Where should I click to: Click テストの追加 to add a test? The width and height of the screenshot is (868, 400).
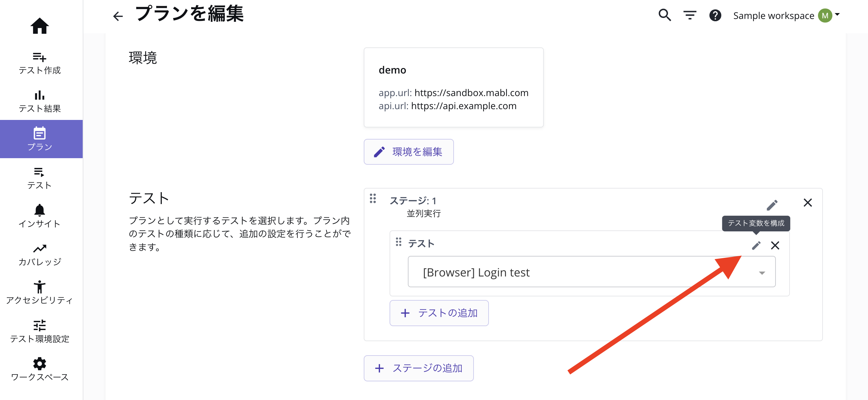tap(439, 313)
